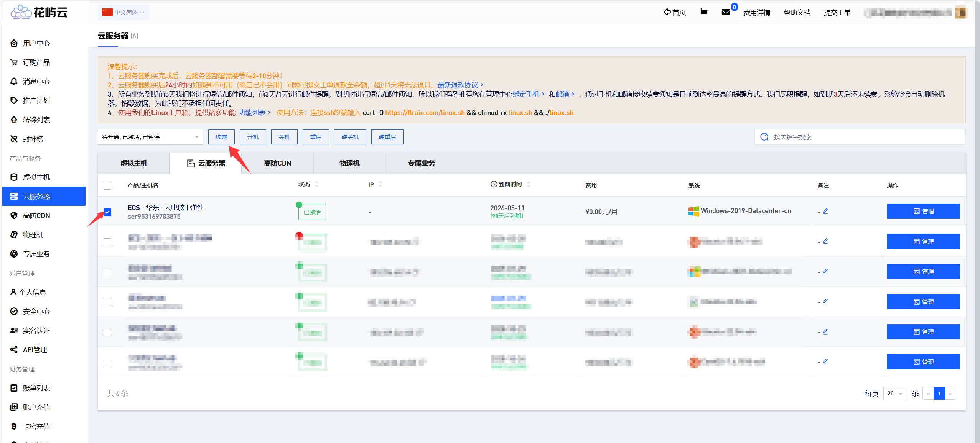Open the 中文简体 language dropdown

[x=124, y=12]
